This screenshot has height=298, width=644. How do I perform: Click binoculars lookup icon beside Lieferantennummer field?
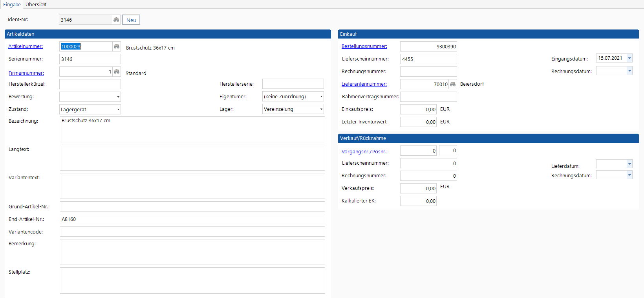(453, 84)
